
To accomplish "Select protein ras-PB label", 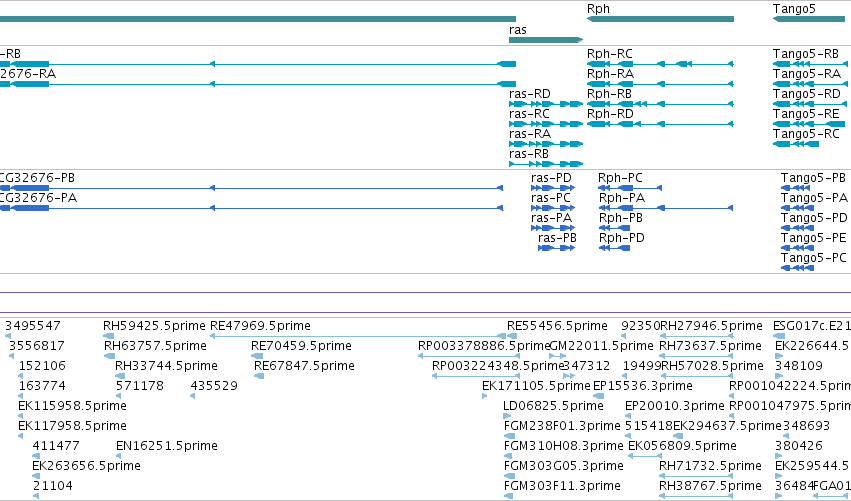I will click(557, 238).
